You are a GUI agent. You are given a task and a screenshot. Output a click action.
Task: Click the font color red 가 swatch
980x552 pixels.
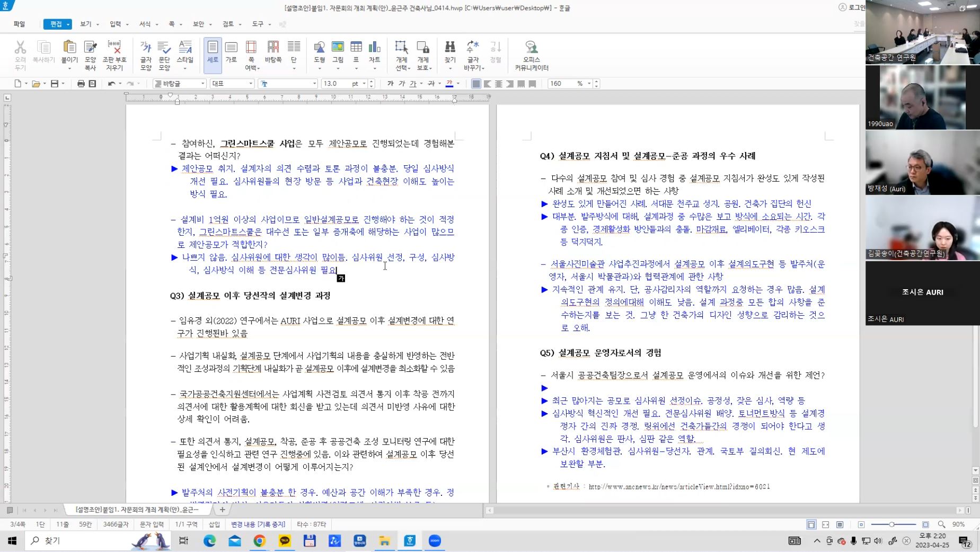point(449,84)
